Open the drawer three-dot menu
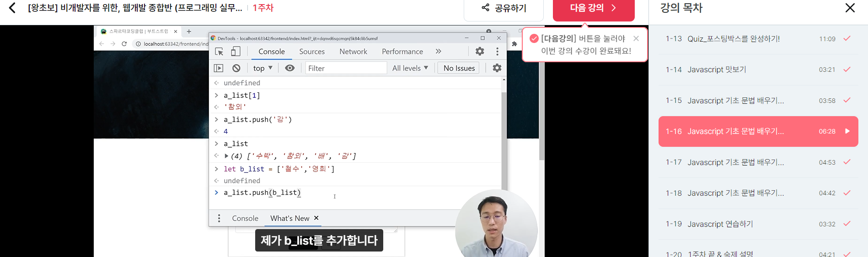The image size is (868, 257). tap(219, 218)
